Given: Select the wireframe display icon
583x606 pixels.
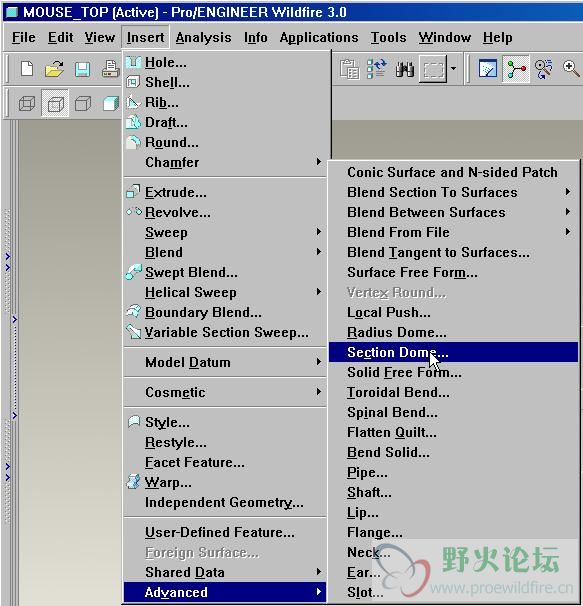Looking at the screenshot, I should point(27,104).
